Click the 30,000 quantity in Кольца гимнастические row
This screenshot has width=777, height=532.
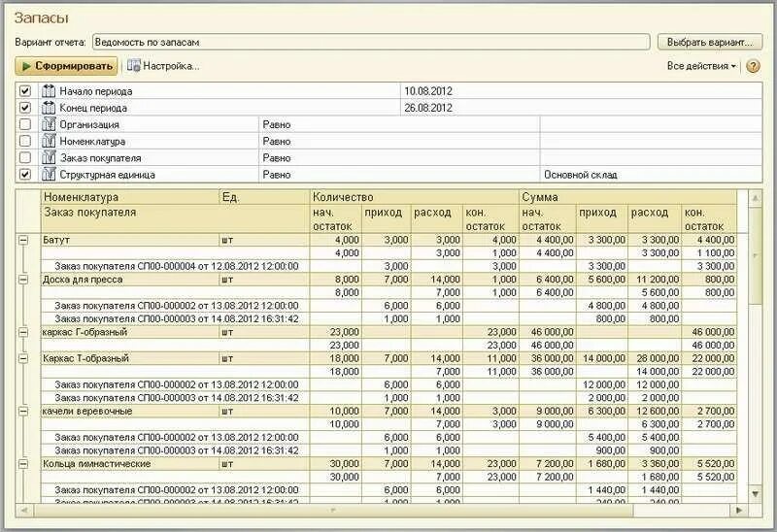pos(336,464)
